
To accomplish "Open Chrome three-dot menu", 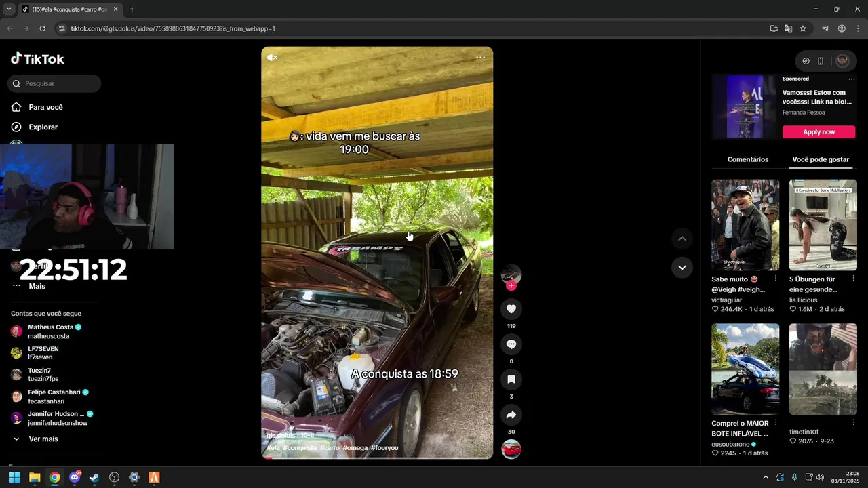I will pyautogui.click(x=858, y=28).
